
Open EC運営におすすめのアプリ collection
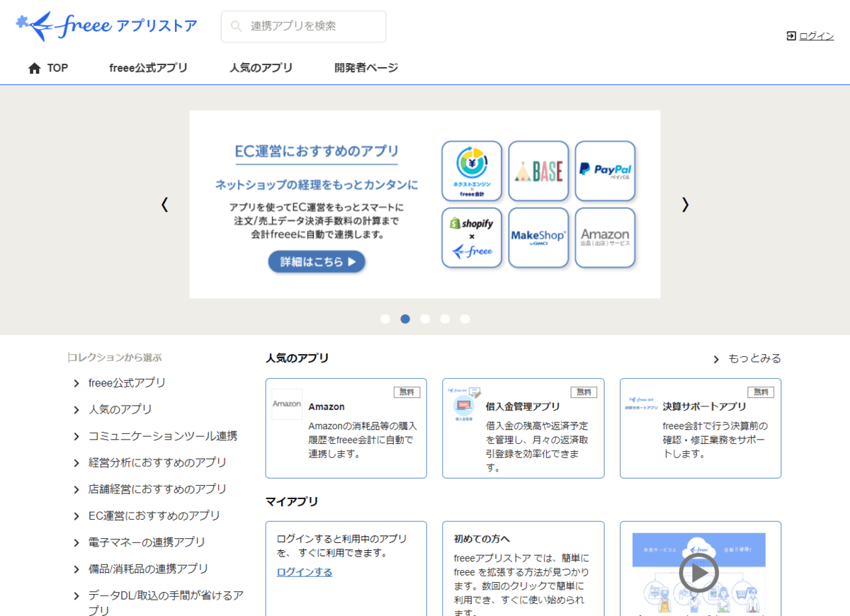pos(154,516)
